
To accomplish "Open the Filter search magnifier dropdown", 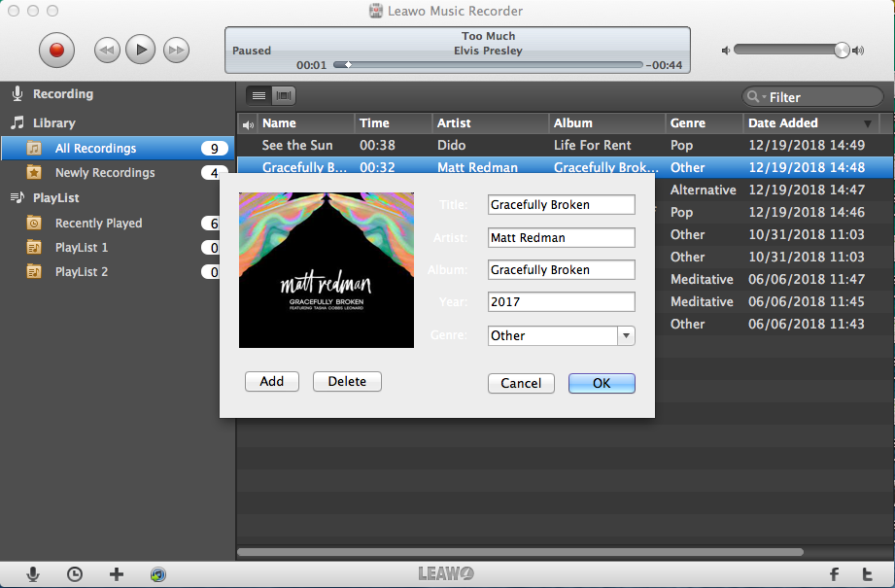I will [x=756, y=97].
